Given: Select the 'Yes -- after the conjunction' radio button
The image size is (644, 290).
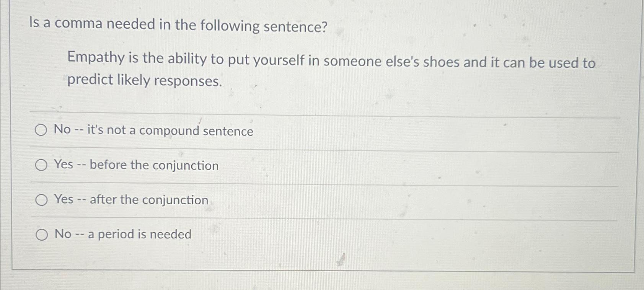Looking at the screenshot, I should pos(41,199).
